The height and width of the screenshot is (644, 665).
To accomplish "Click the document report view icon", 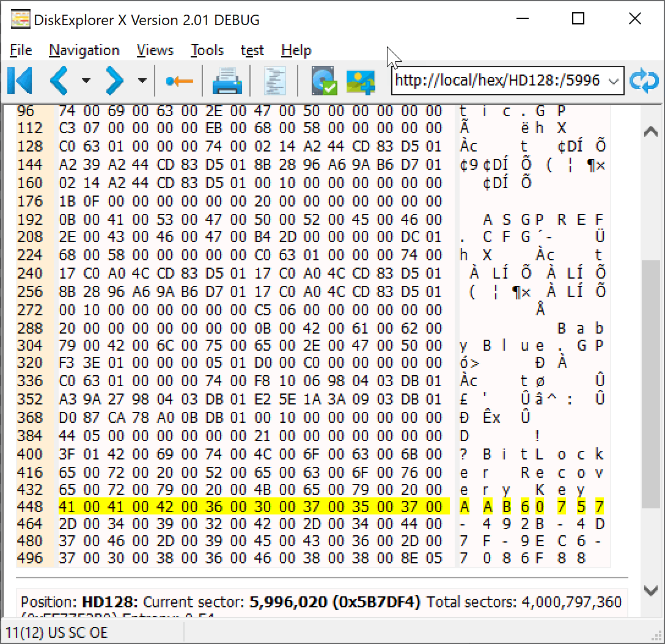I will click(275, 80).
